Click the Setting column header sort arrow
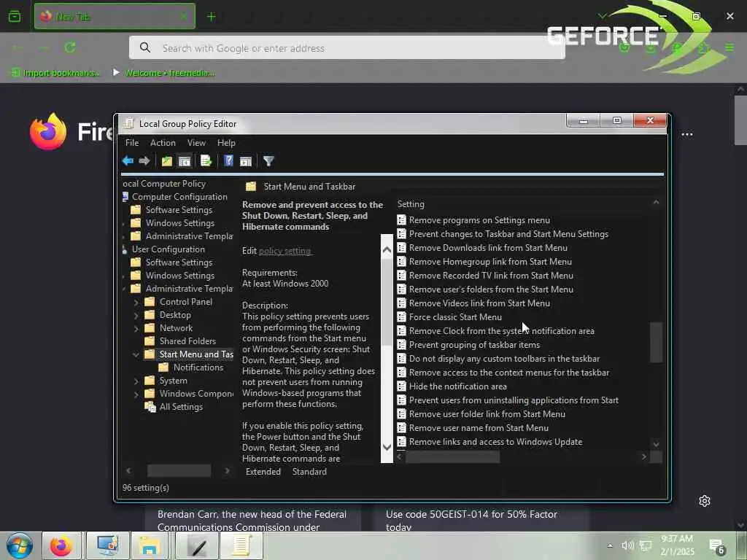This screenshot has width=747, height=560. tap(656, 203)
